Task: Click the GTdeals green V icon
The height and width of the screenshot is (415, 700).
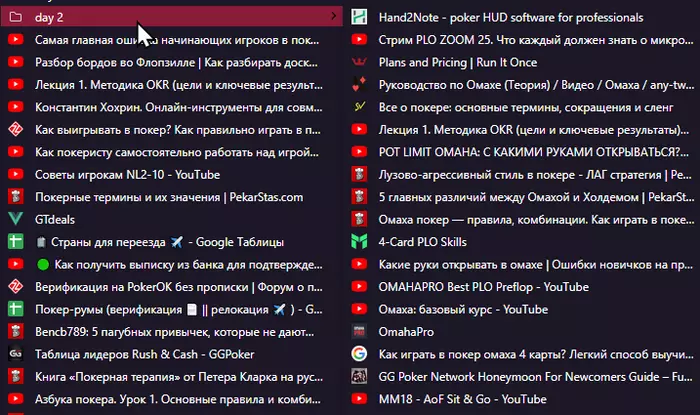Action: pyautogui.click(x=16, y=219)
